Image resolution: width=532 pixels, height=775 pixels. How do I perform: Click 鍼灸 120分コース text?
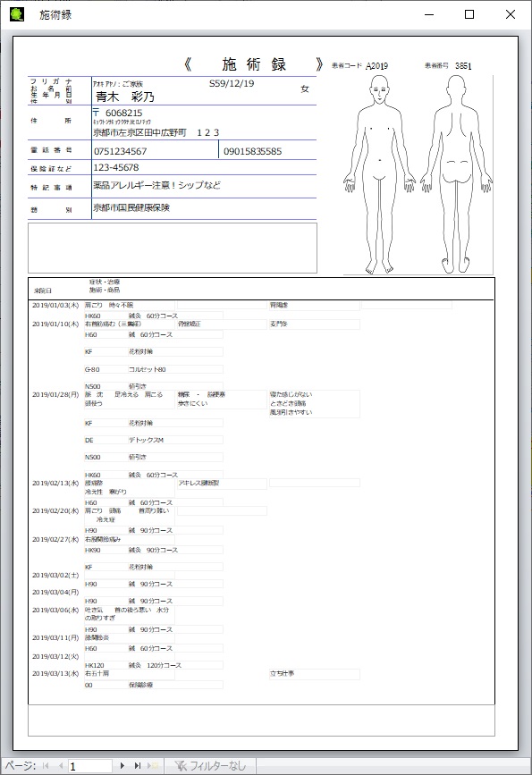coord(155,665)
